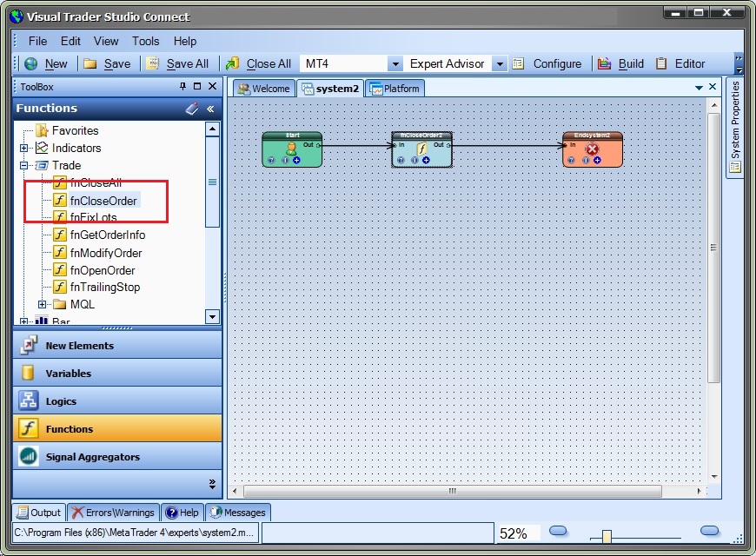
Task: Click the zoom slider handle
Action: [607, 536]
